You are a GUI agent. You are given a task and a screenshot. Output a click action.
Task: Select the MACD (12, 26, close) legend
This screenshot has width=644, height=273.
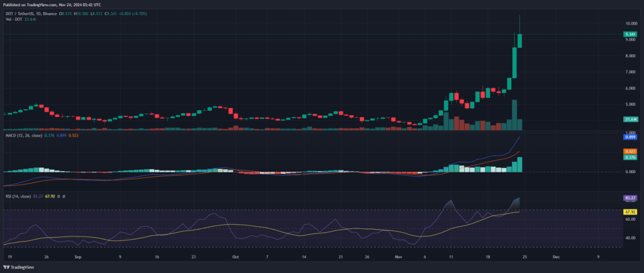pos(25,136)
